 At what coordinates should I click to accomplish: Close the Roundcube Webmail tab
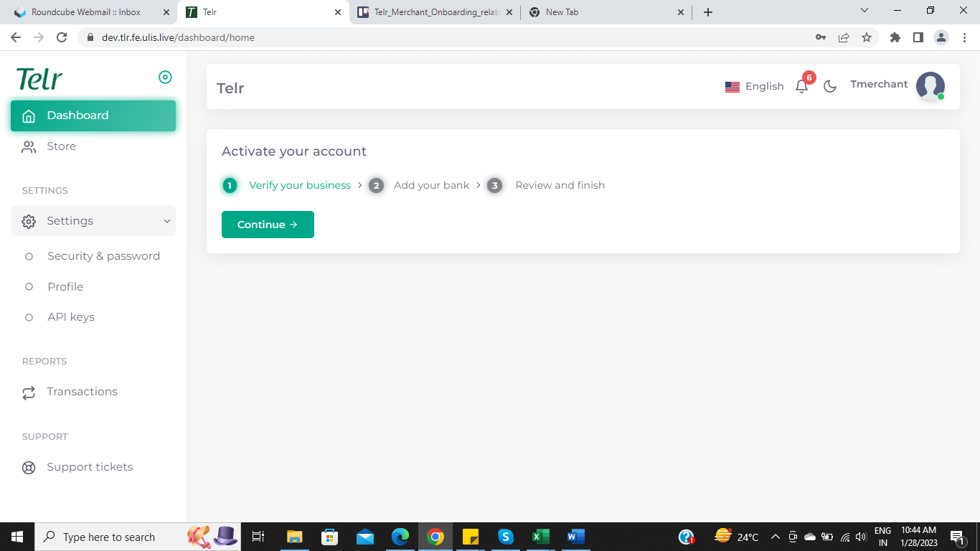coord(166,12)
